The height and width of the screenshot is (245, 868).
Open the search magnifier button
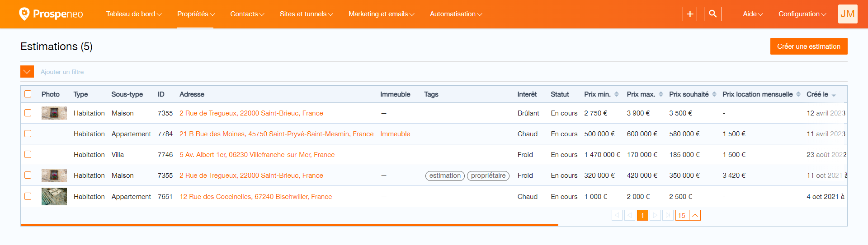pos(713,14)
